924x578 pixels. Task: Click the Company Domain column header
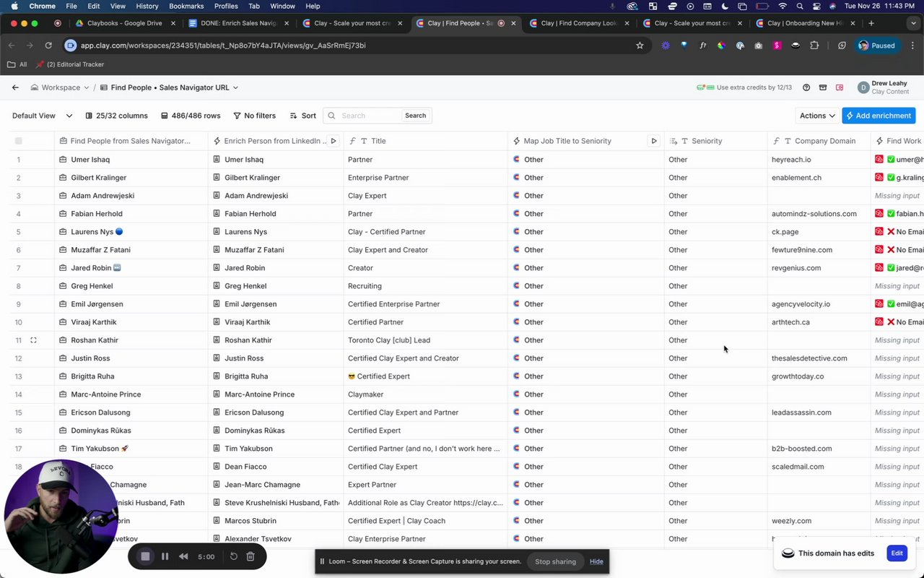click(x=819, y=141)
